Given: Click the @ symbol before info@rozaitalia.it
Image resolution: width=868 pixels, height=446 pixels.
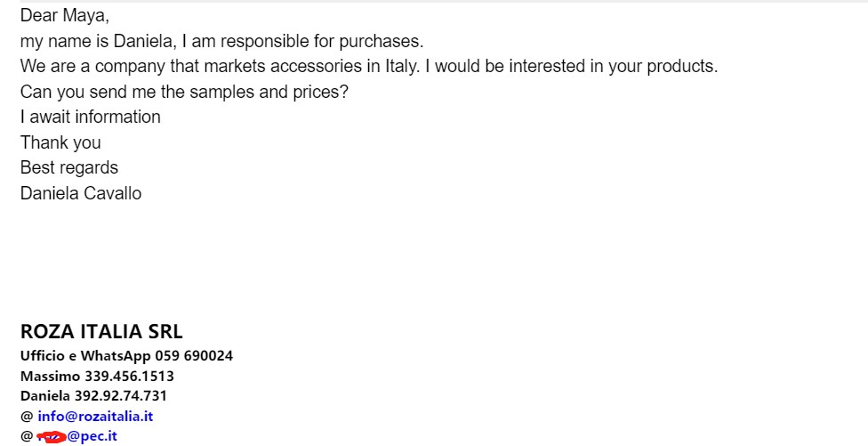Looking at the screenshot, I should 27,417.
